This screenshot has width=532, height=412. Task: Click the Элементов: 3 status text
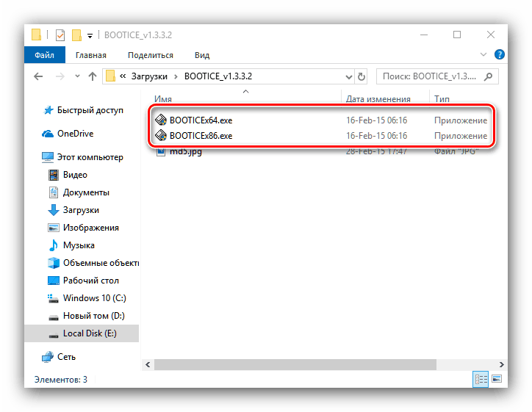(x=61, y=380)
